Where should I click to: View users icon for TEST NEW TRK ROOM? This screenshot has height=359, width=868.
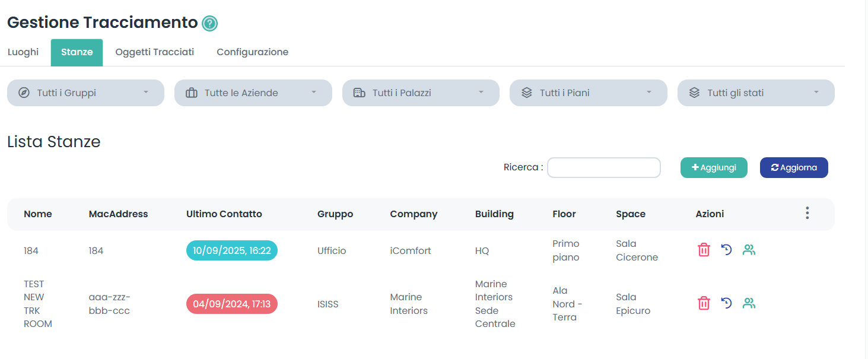(x=749, y=303)
